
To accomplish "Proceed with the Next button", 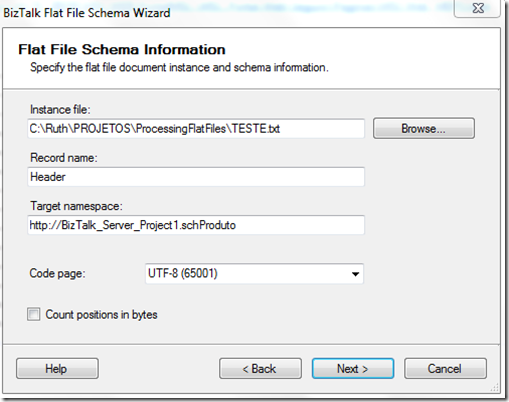I will point(353,369).
